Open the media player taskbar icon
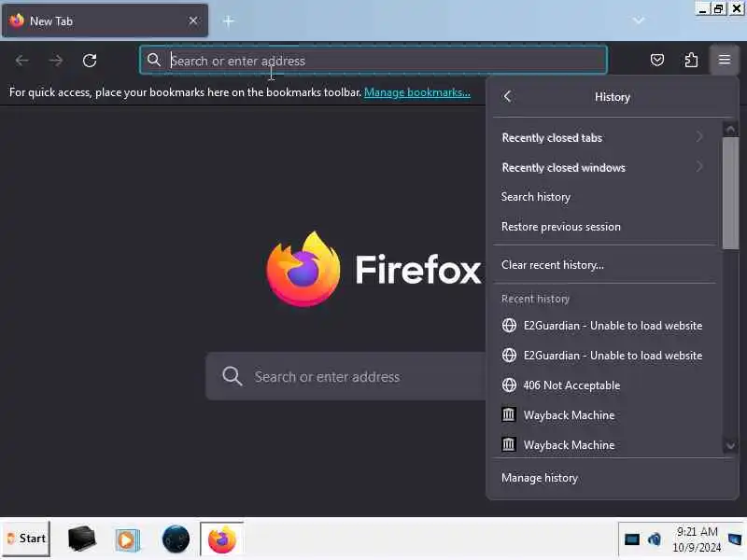Viewport: 747px width, 560px height. click(127, 539)
